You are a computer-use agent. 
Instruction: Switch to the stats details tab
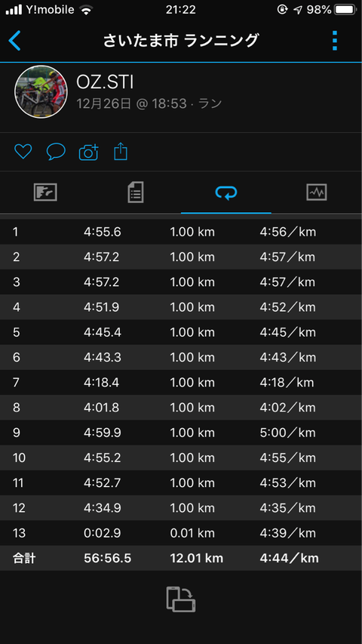pos(136,193)
